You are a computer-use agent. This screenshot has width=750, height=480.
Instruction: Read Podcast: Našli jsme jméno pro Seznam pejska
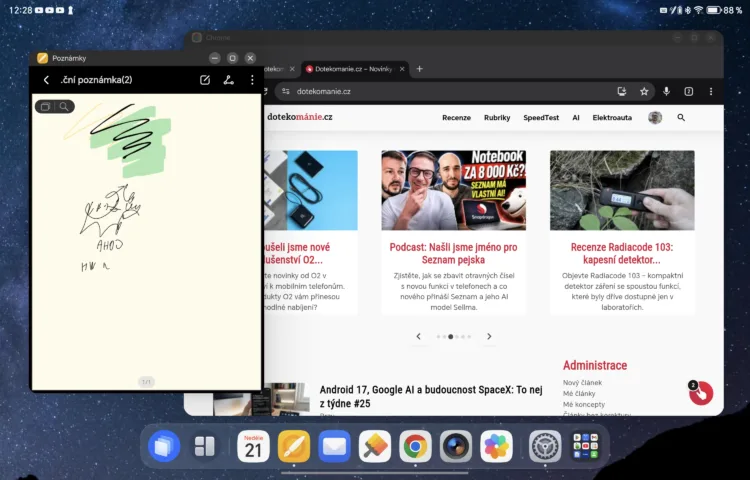pos(453,253)
